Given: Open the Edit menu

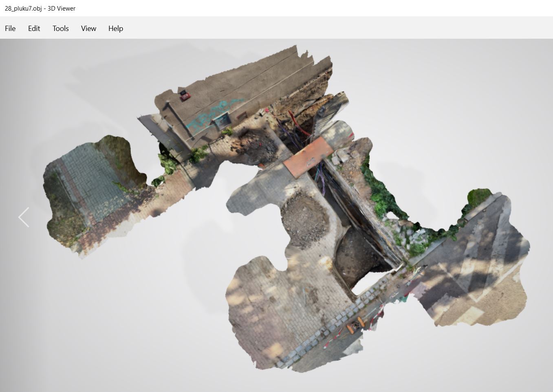Looking at the screenshot, I should 34,29.
